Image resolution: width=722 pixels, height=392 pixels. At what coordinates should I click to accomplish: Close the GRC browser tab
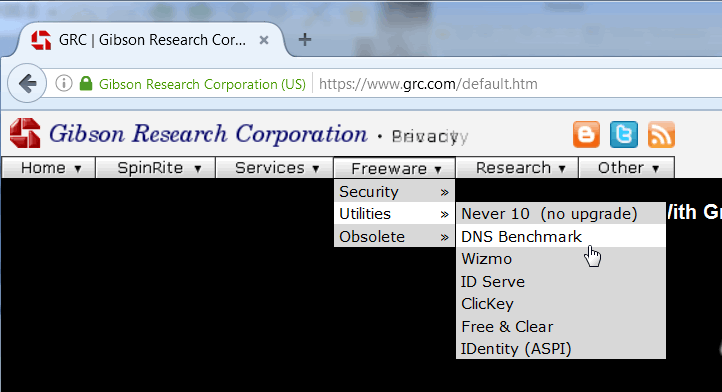tap(264, 40)
